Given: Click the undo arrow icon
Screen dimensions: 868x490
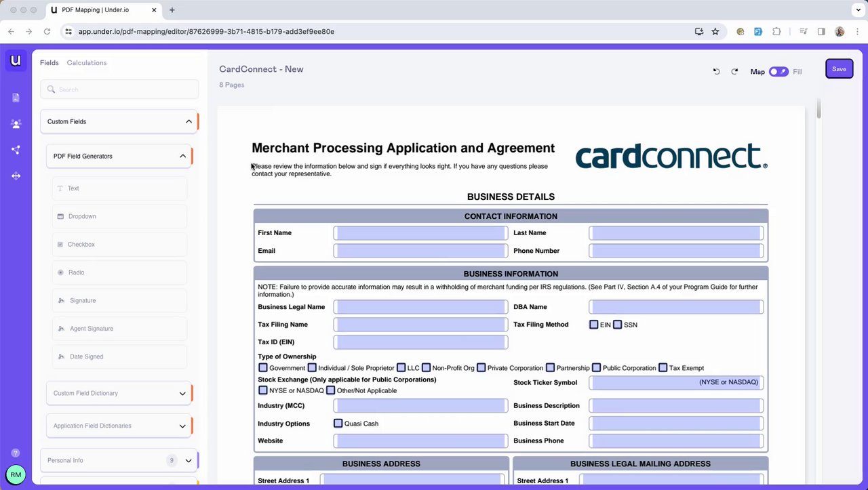Looking at the screenshot, I should tap(716, 71).
